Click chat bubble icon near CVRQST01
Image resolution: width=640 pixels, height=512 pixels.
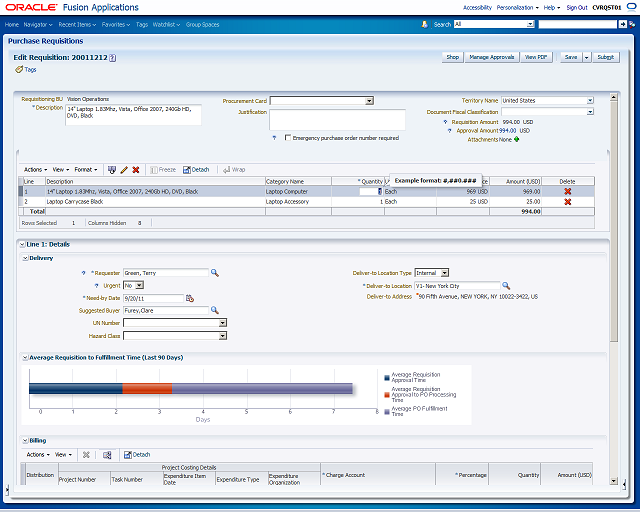click(631, 7)
